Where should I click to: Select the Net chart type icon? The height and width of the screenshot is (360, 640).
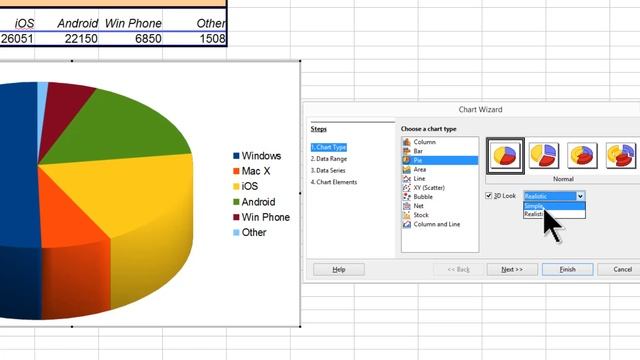[x=407, y=206]
